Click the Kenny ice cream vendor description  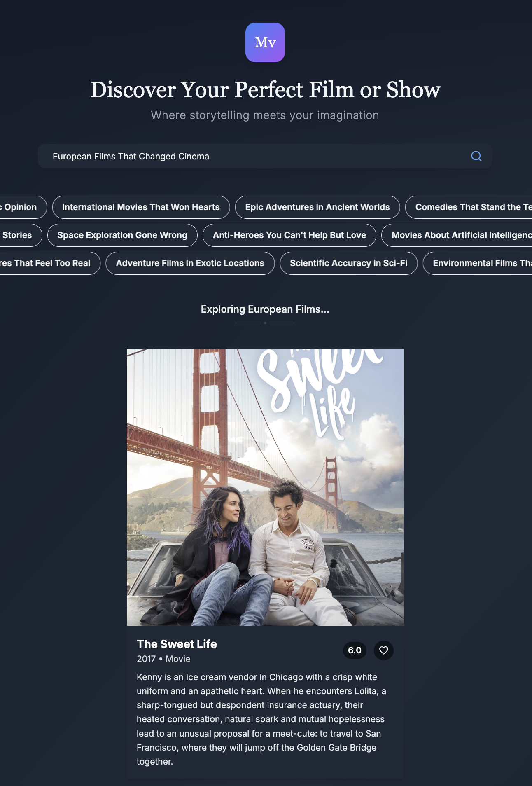pos(261,719)
